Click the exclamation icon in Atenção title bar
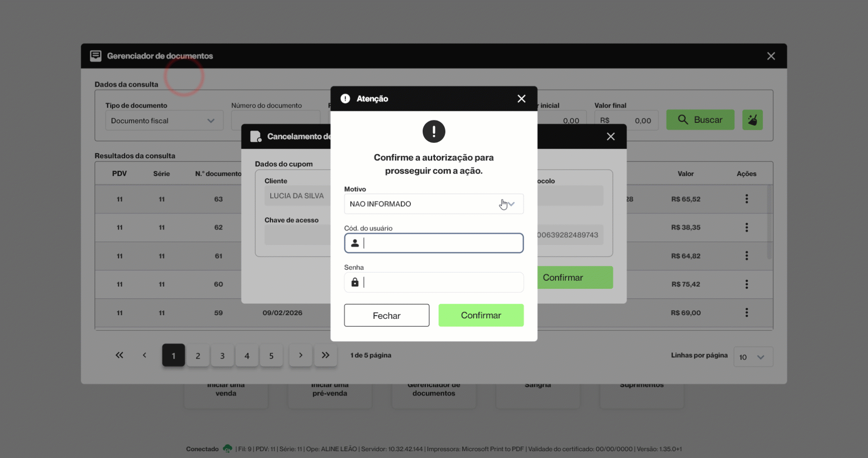Screen dimensions: 868x458 (345, 99)
